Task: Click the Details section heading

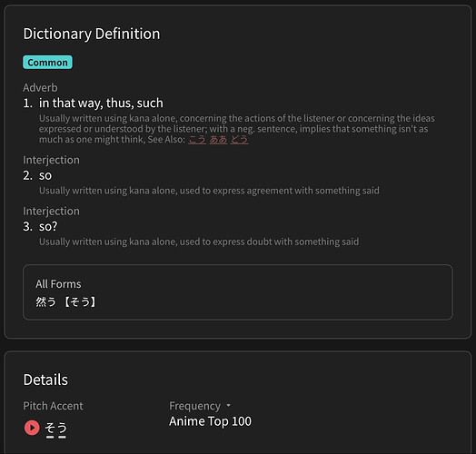Action: 45,380
